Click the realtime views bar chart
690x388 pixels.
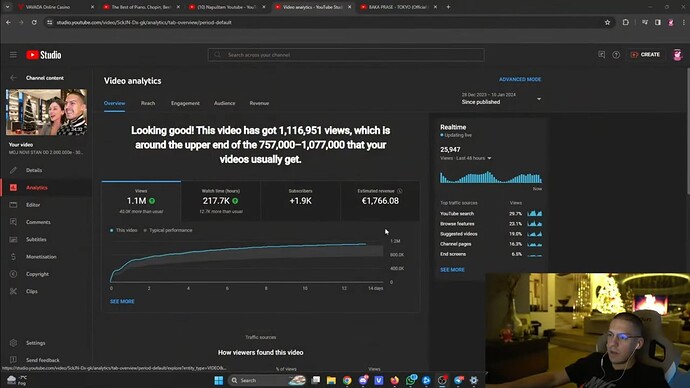tap(491, 177)
